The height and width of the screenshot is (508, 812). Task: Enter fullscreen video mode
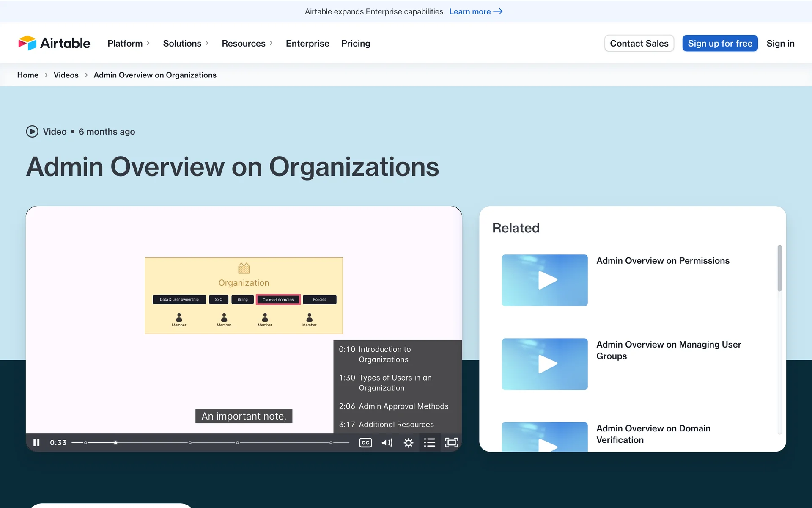point(451,442)
